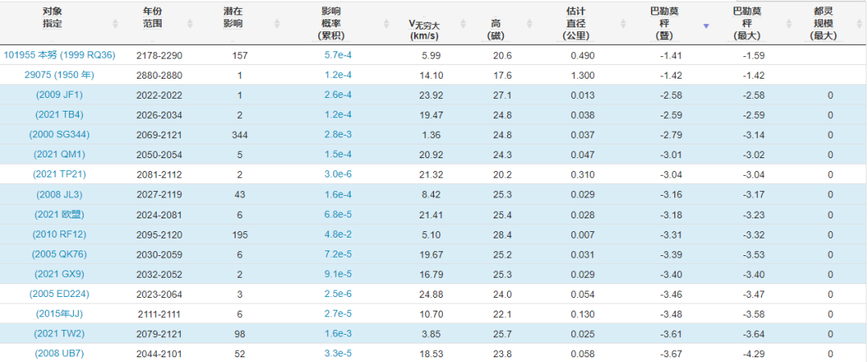Select year range cell 2178-2290

coord(159,55)
